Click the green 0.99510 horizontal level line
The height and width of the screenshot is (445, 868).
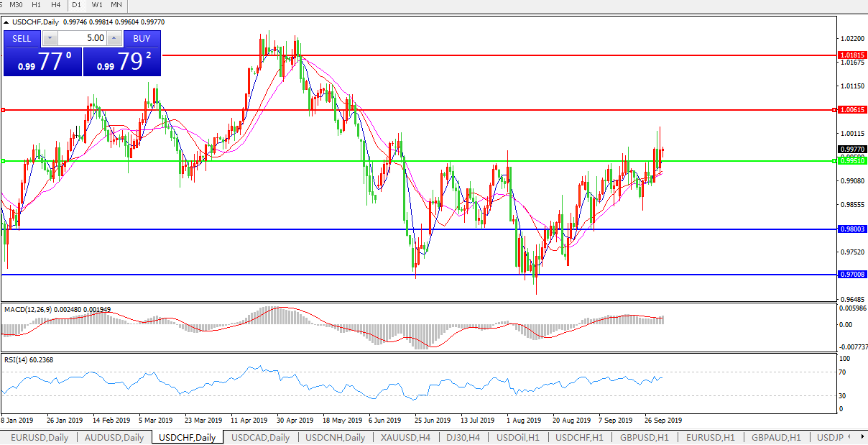pyautogui.click(x=287, y=161)
